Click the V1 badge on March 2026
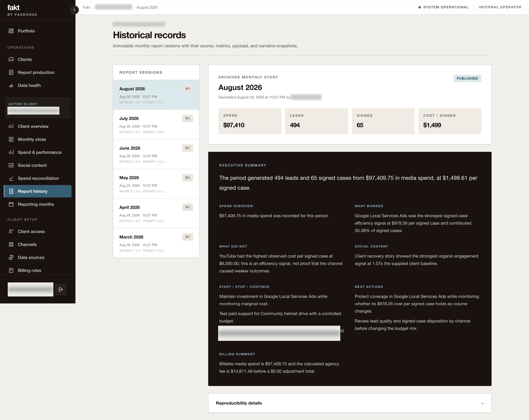Image resolution: width=529 pixels, height=420 pixels. click(x=187, y=237)
